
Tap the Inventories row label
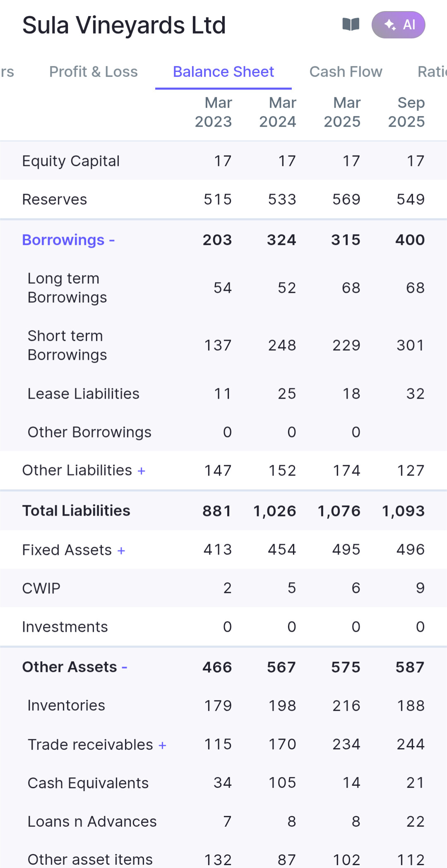66,705
